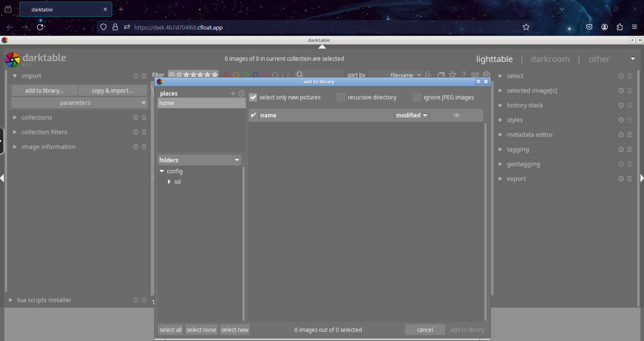Open the import module presets menu
Viewport: 644px width, 341px height.
[x=144, y=76]
